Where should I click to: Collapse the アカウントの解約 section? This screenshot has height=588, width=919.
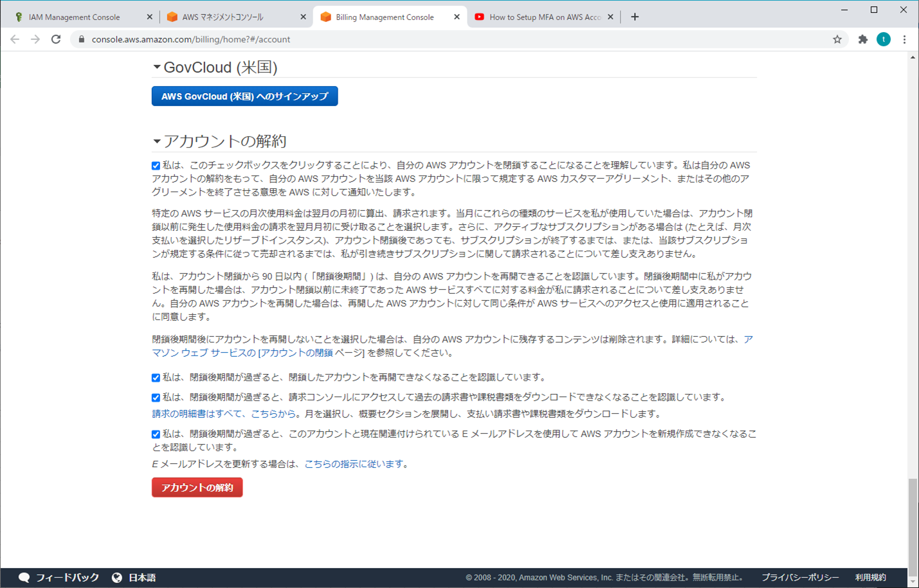pyautogui.click(x=156, y=141)
